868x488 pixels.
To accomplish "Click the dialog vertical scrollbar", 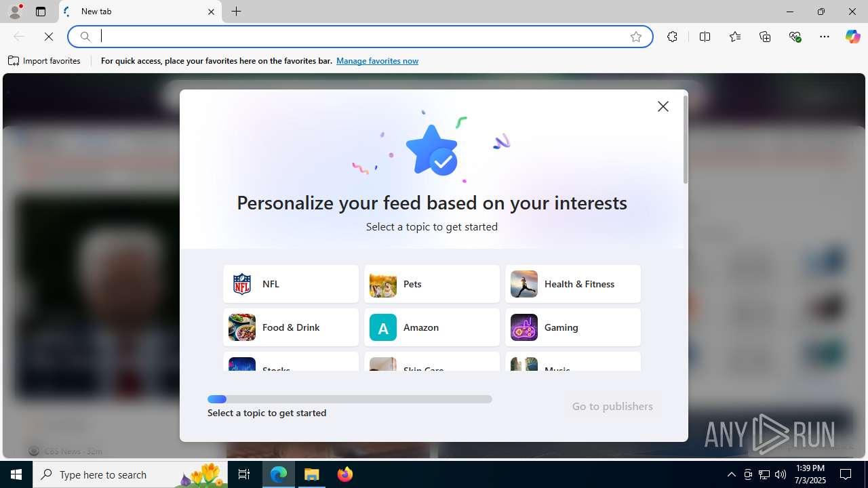I will 686,140.
